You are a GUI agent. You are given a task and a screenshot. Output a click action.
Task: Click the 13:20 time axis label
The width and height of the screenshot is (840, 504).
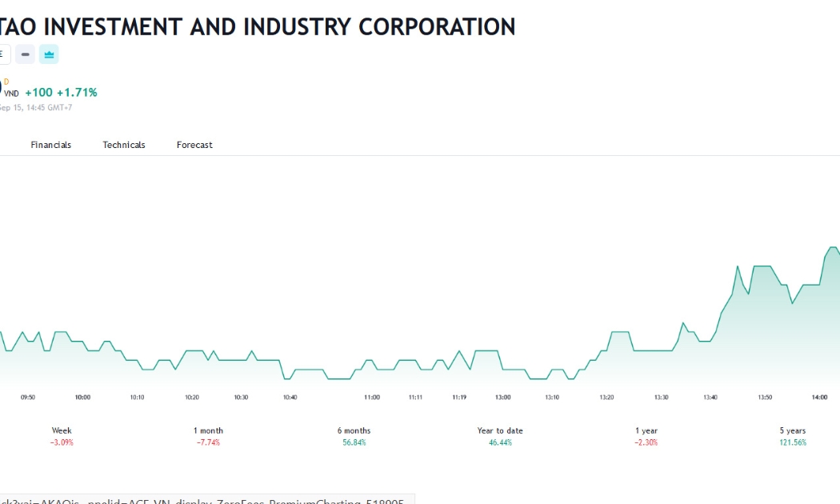coord(606,398)
